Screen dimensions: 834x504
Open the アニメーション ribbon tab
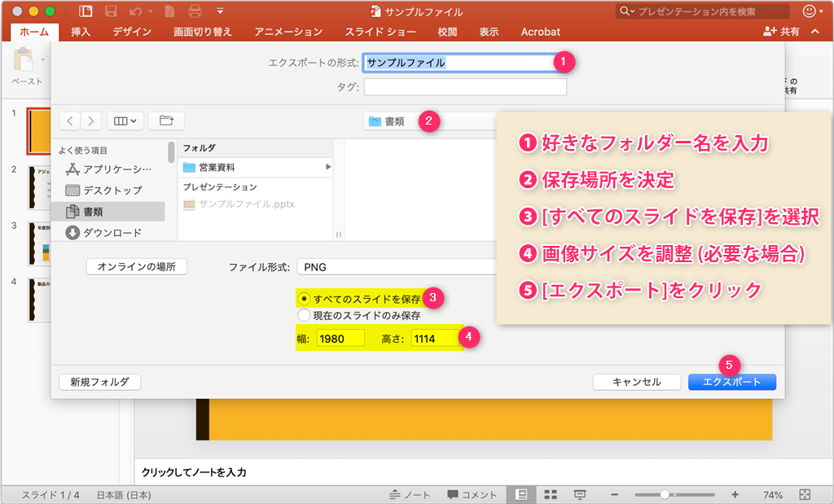coord(287,32)
